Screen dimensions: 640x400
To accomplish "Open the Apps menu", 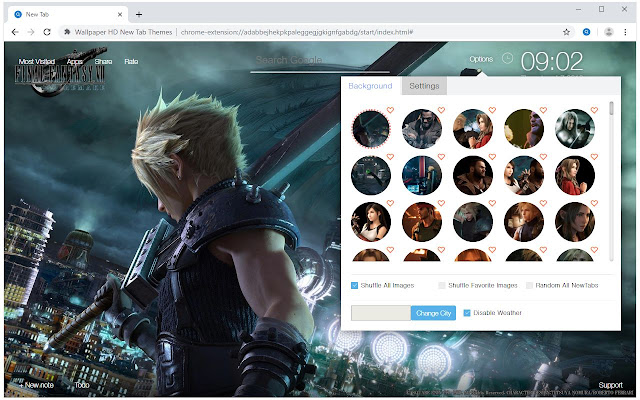I will [x=75, y=61].
